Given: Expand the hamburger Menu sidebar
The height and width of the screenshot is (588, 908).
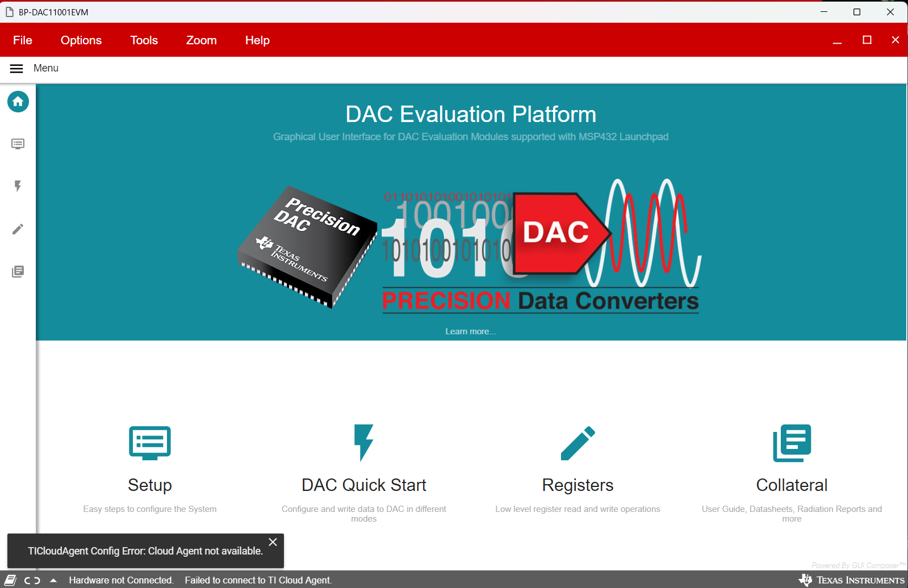Looking at the screenshot, I should point(16,68).
